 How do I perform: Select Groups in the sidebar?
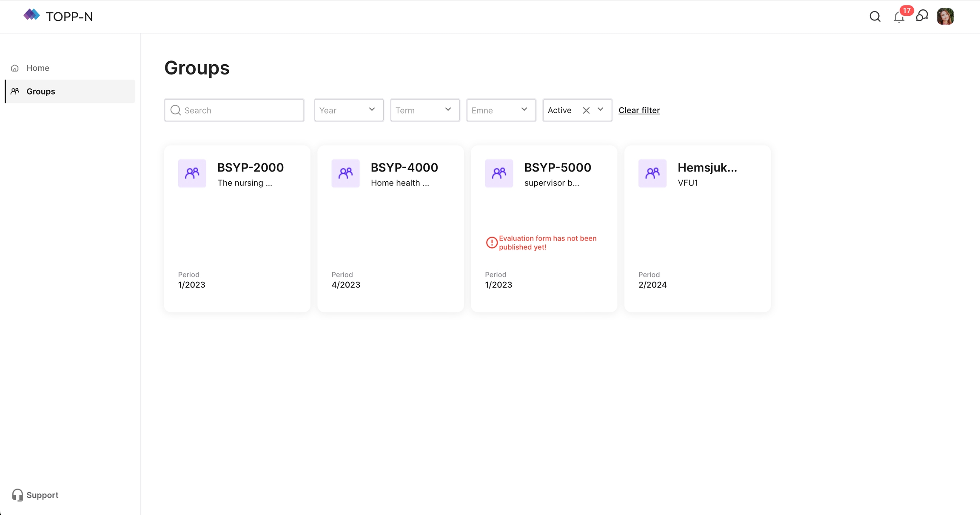(41, 92)
